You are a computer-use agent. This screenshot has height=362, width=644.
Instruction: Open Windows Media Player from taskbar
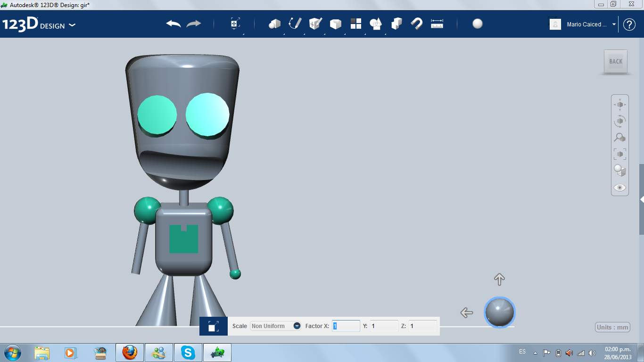pos(70,353)
